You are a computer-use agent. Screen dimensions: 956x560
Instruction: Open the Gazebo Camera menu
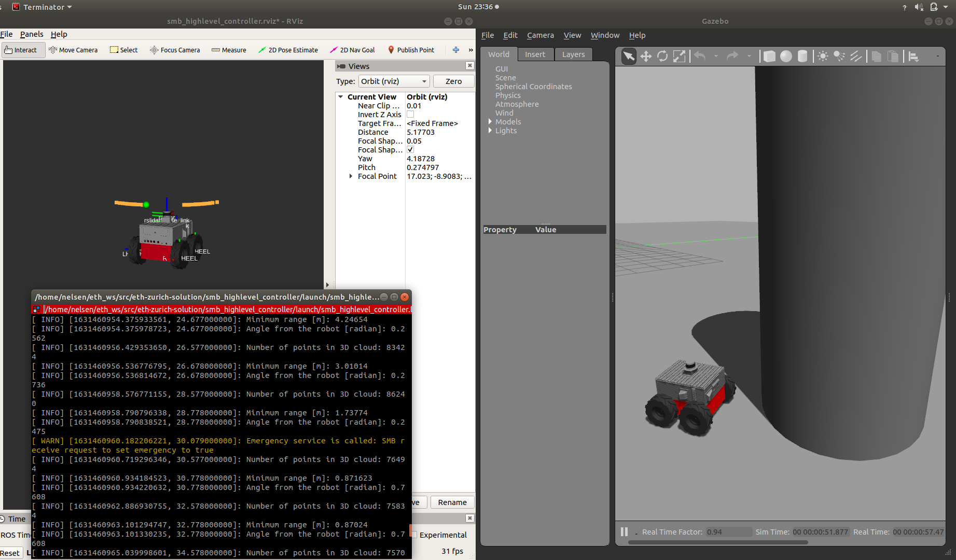(x=541, y=35)
